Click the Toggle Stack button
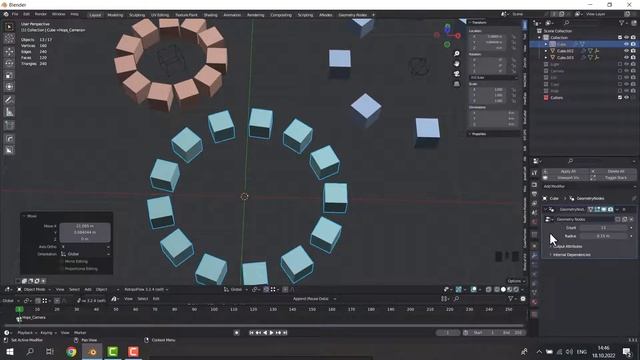The height and width of the screenshot is (360, 640). tap(612, 178)
